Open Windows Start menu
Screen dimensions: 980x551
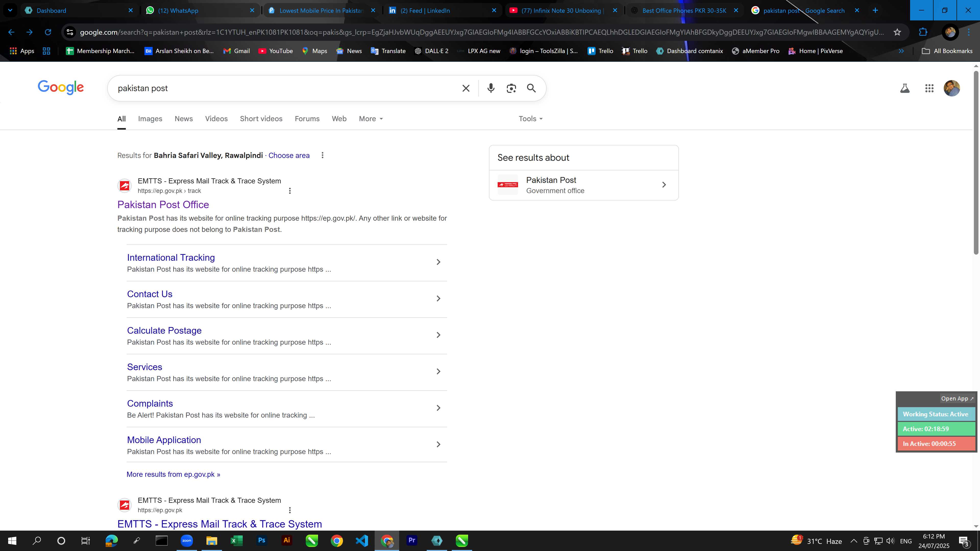tap(12, 541)
